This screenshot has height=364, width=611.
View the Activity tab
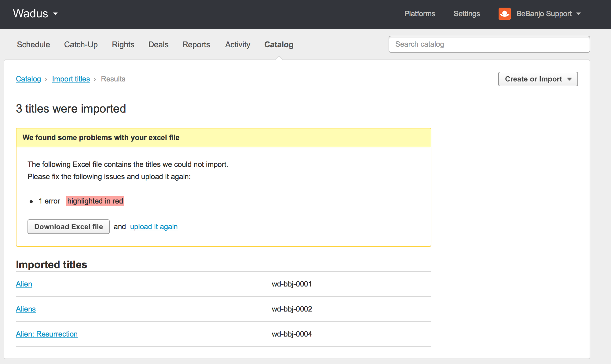(x=237, y=45)
